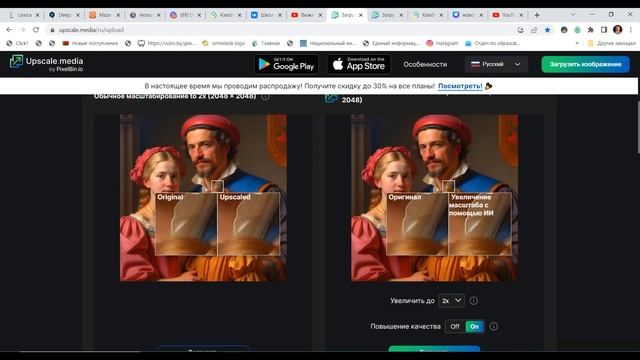
Task: Open the Русский language dropdown
Action: [496, 64]
